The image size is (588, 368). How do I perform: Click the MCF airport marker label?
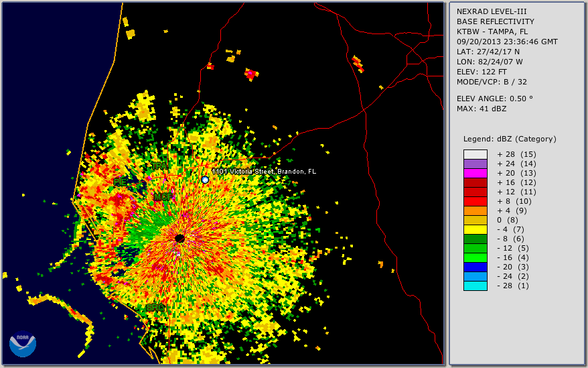click(x=162, y=197)
